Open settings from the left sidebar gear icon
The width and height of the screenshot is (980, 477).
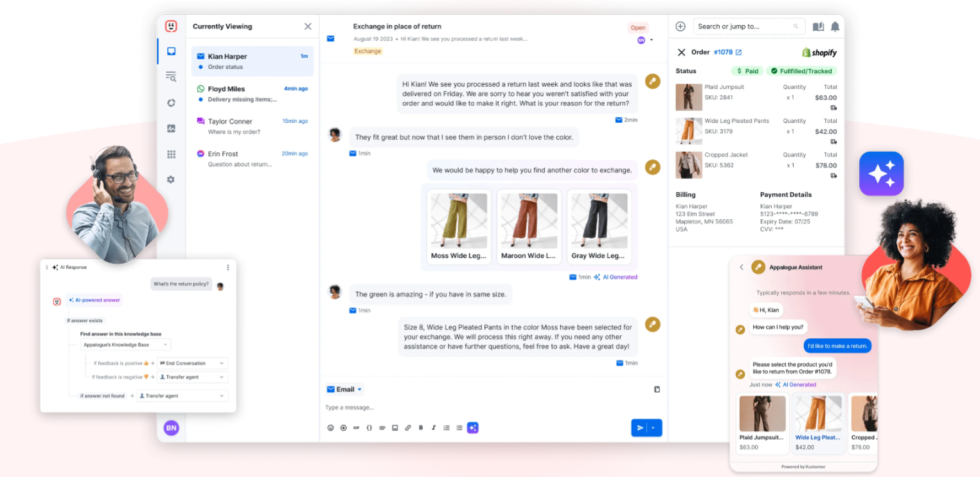(x=171, y=179)
